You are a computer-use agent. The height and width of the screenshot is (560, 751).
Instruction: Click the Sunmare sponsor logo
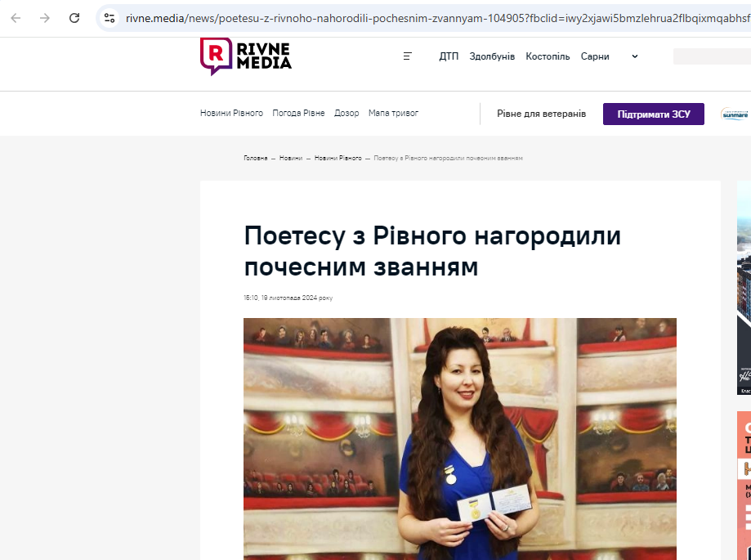click(734, 114)
